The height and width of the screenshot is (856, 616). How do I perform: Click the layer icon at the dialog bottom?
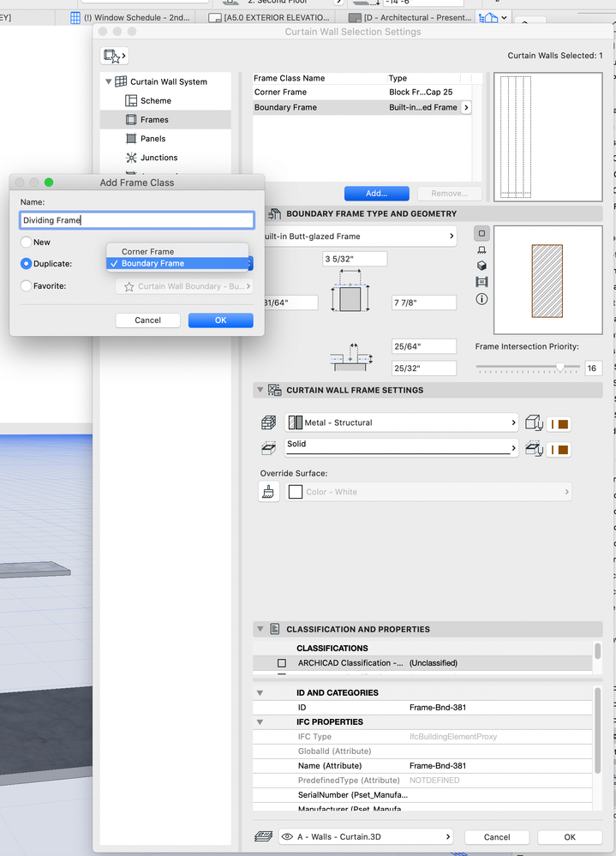click(x=264, y=837)
